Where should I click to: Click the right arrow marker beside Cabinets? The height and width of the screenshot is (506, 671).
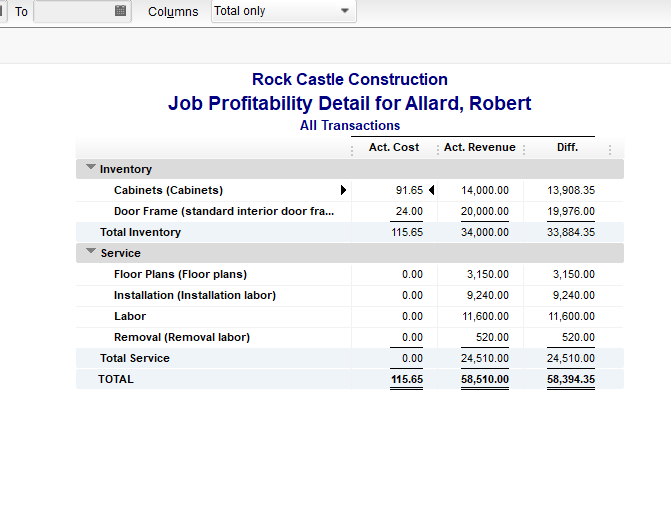point(343,190)
